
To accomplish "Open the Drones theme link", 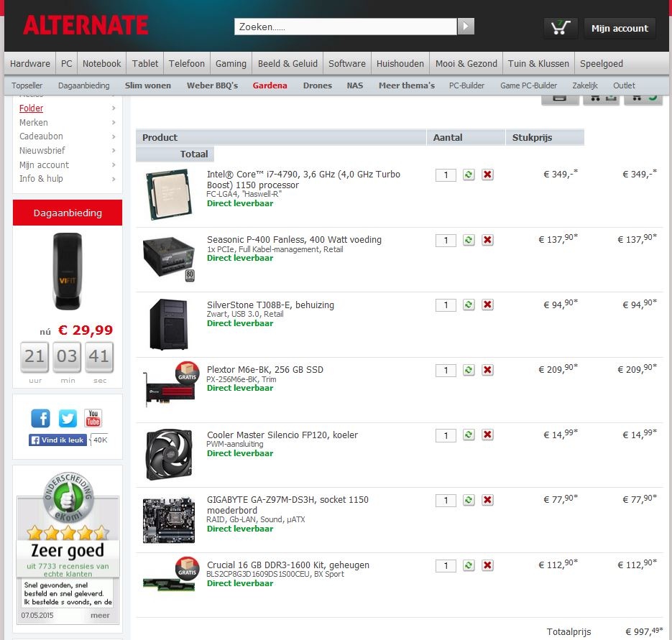I will tap(318, 85).
